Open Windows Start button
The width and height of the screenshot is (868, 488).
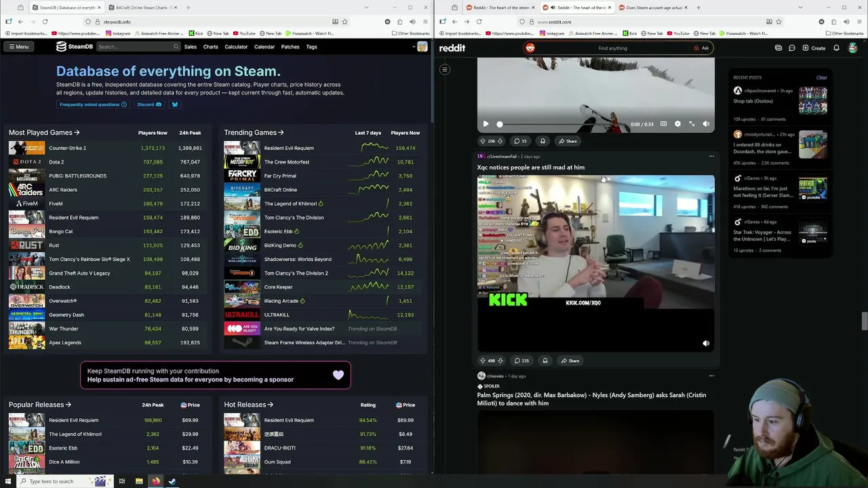9,481
